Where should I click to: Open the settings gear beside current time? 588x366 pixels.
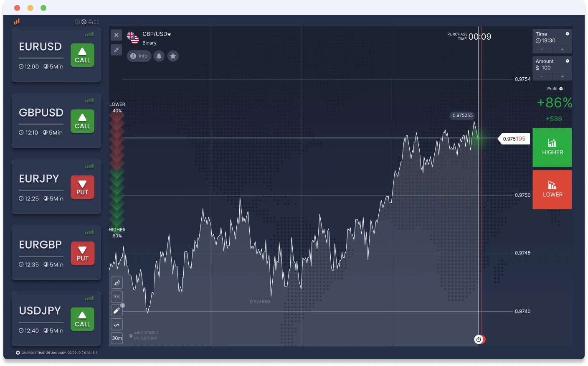[x=18, y=353]
